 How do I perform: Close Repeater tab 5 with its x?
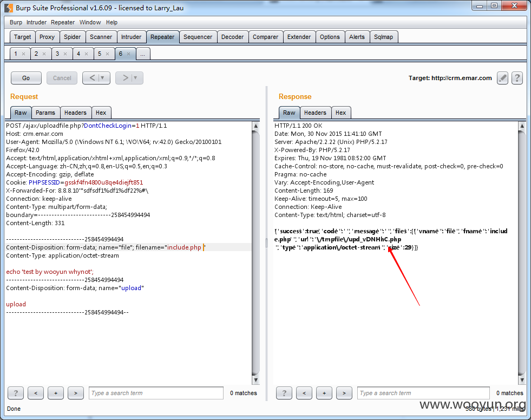point(107,54)
